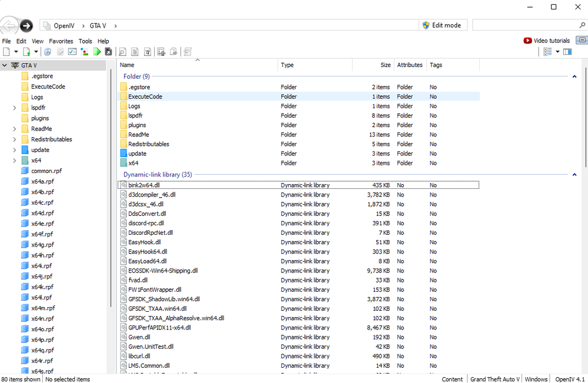
Task: Toggle the preview pane icon near Video tutorials
Action: click(582, 40)
